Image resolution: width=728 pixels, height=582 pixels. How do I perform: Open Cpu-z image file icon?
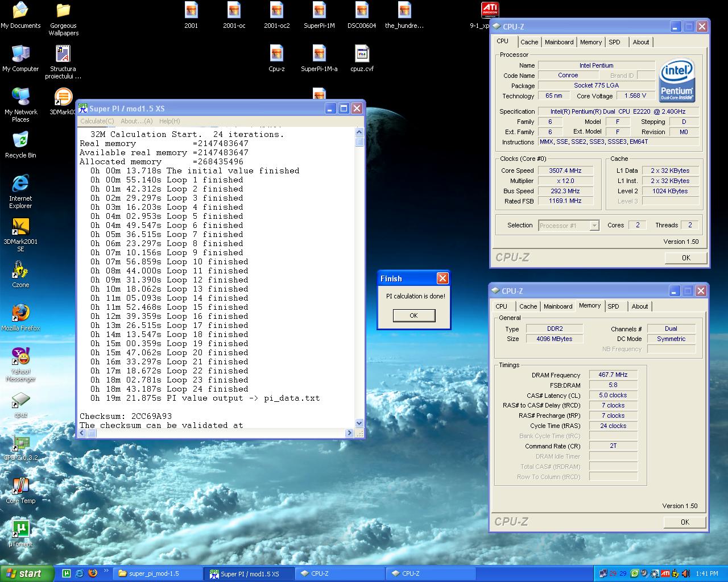click(x=276, y=59)
